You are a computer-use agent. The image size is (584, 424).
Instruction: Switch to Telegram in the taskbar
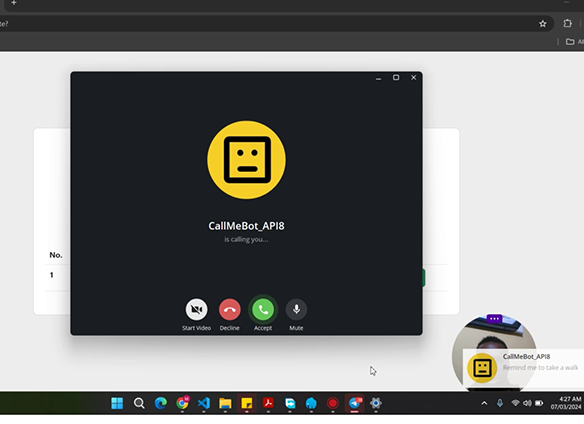[x=355, y=403]
